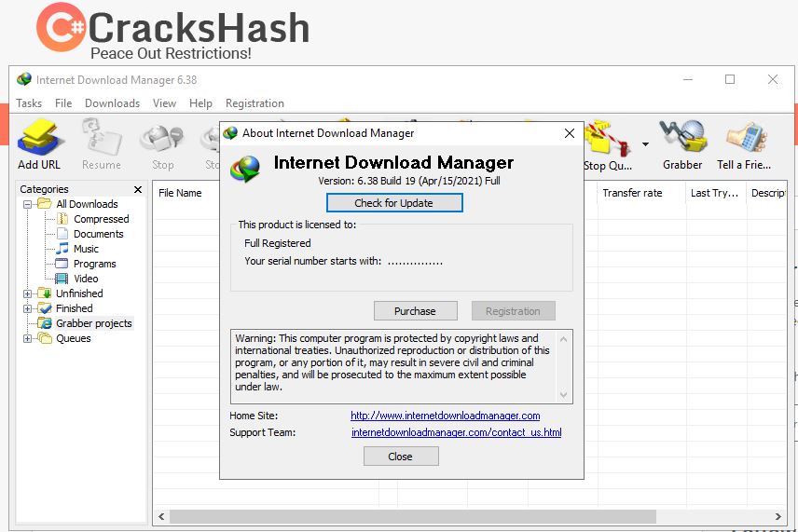Maximize the Internet Download Manager window
Screen dimensions: 798x532
(x=730, y=79)
